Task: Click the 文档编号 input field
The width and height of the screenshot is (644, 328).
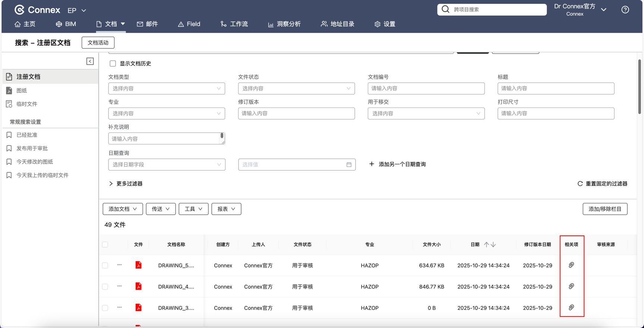Action: click(426, 88)
